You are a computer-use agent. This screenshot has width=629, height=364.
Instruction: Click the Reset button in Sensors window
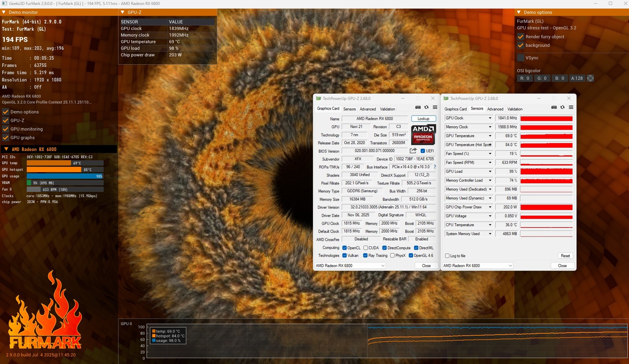565,256
